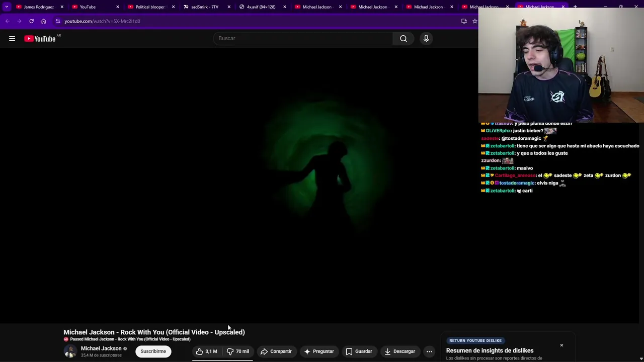
Task: Click page scrollbar down arrow
Action: click(641, 358)
